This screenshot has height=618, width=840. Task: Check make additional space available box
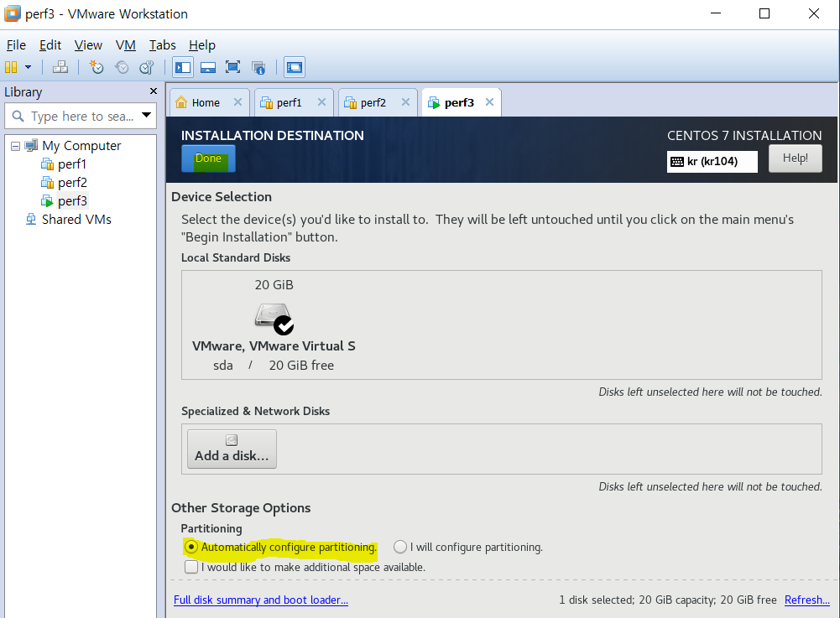coord(191,567)
